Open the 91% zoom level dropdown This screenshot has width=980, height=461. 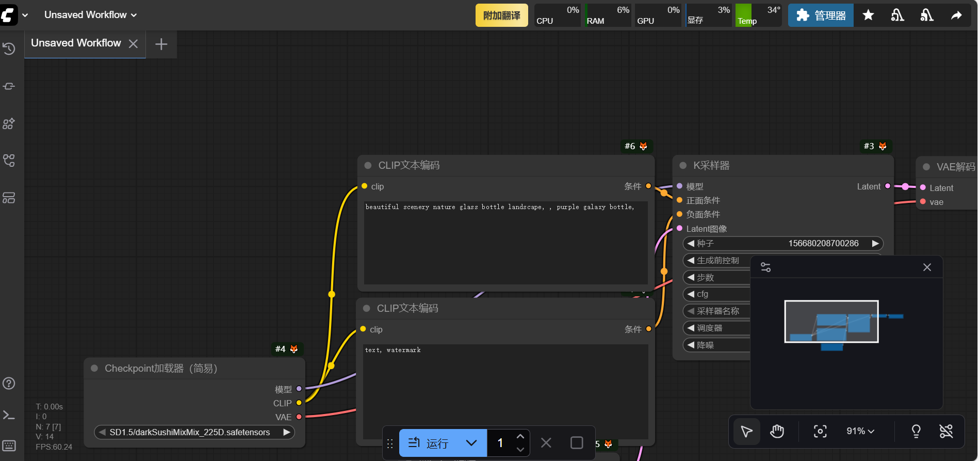coord(860,431)
